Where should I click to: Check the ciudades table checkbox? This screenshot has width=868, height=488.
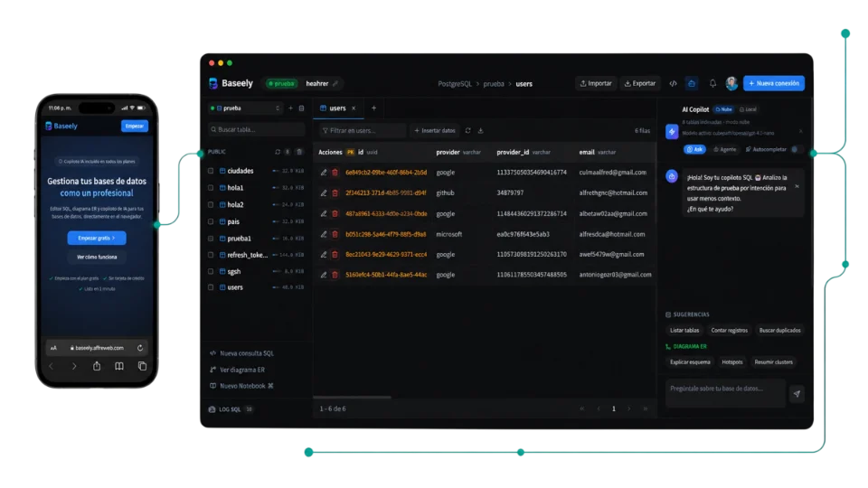pyautogui.click(x=211, y=171)
